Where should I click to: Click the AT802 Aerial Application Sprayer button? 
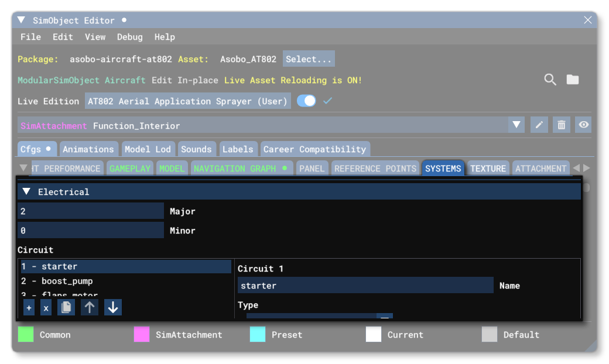[187, 101]
